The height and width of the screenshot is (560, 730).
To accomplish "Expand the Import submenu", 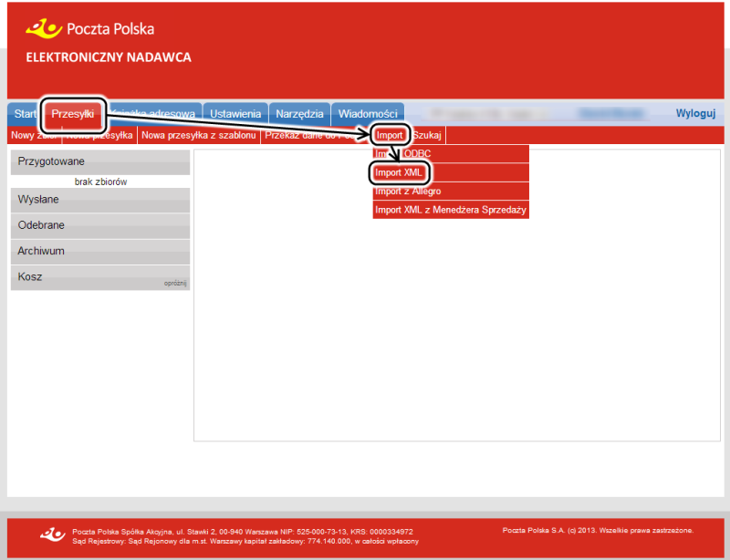I will (390, 136).
